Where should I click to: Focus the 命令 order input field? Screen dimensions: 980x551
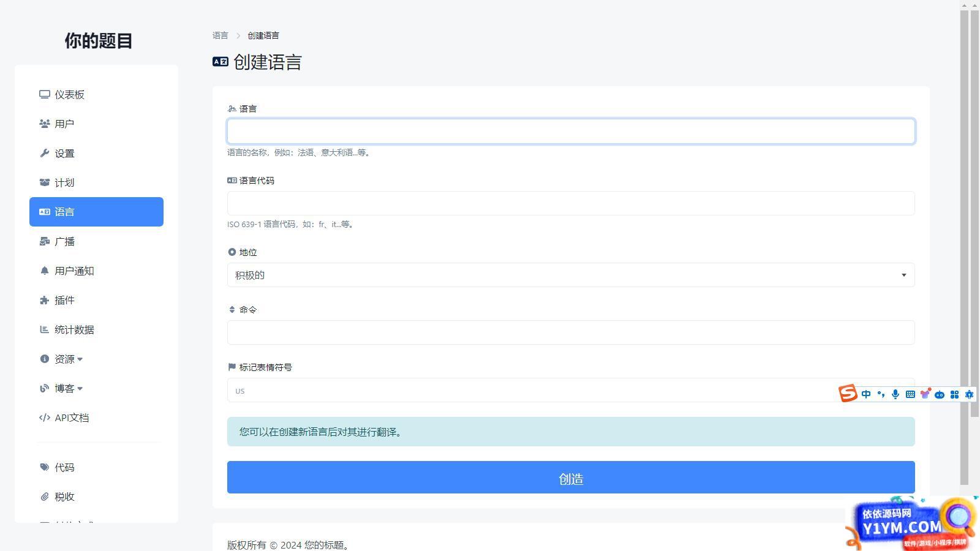(571, 332)
